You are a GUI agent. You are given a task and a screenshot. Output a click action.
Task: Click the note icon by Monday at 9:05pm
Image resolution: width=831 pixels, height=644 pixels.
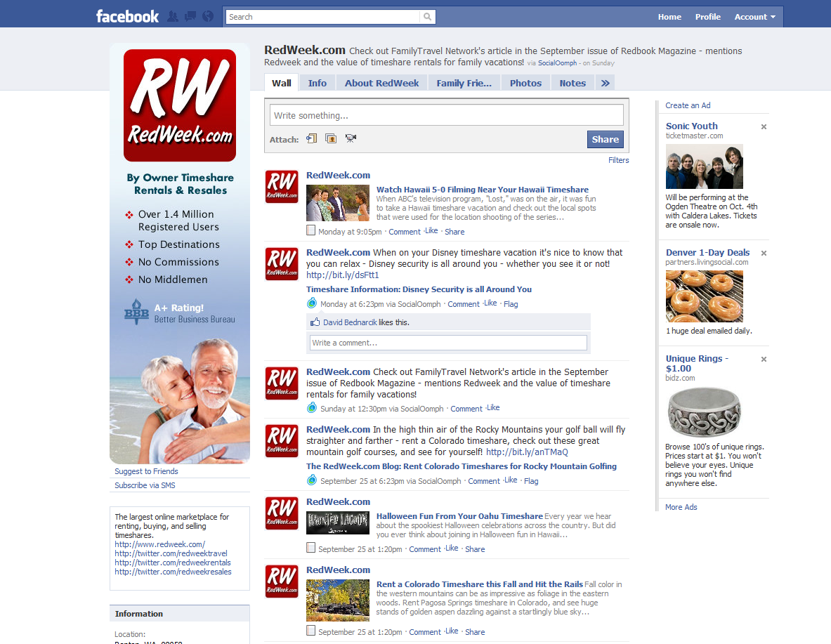point(311,230)
